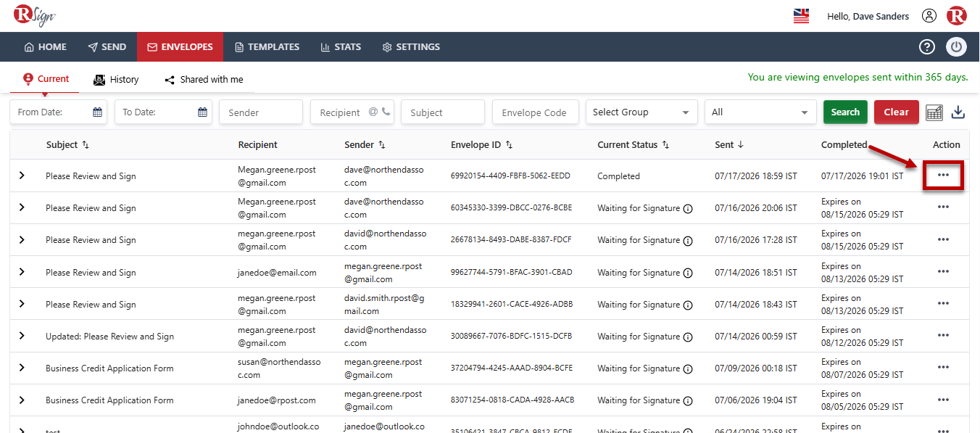Open action menu for completed envelope 69920154

[x=943, y=176]
